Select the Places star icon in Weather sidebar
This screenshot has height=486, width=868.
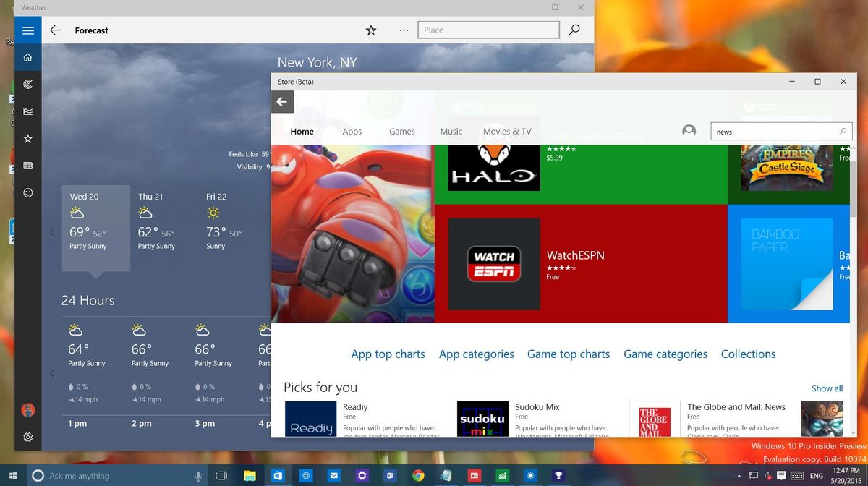point(27,137)
